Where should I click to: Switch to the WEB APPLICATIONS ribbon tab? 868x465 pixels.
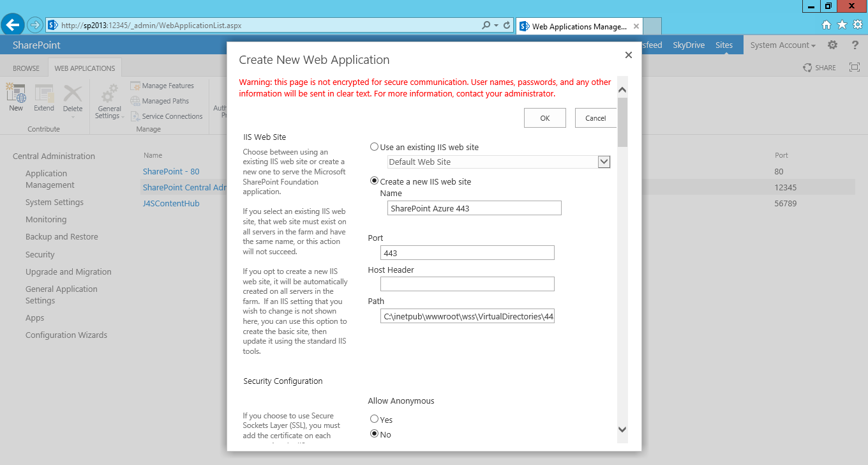85,68
